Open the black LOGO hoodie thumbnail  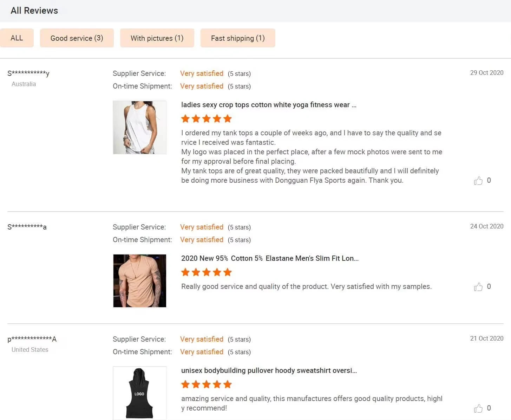click(139, 393)
